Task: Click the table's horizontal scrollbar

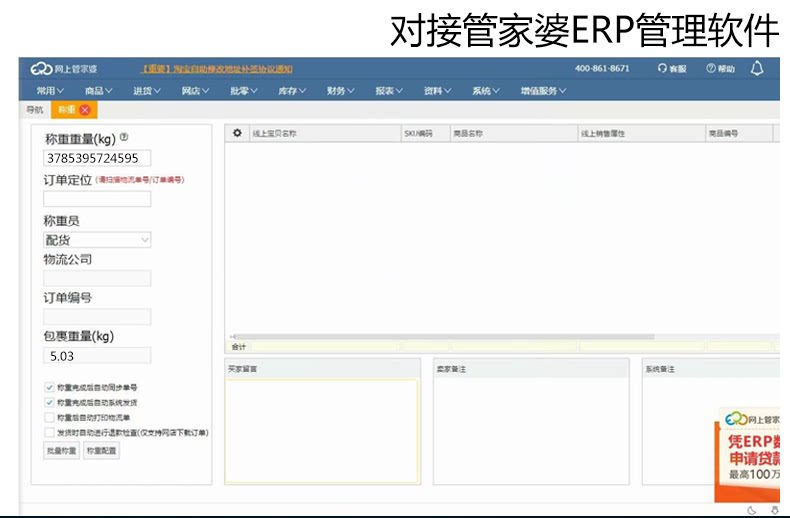Action: tap(444, 337)
